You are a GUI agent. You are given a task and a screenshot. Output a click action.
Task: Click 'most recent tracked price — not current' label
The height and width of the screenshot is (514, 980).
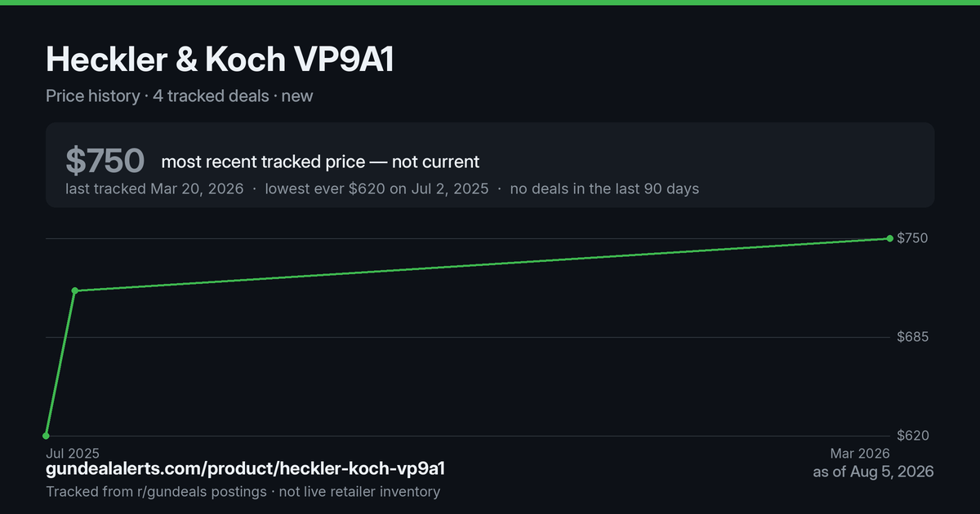320,162
